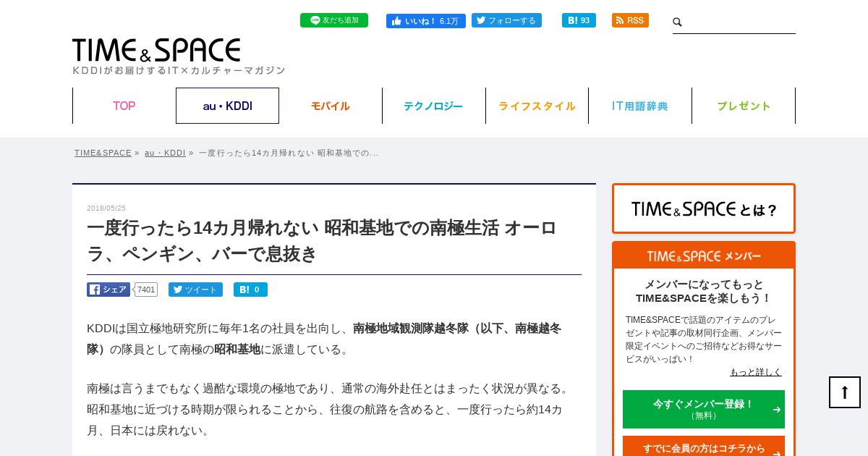868x456 pixels.
Task: Click the LINE add friend button
Action: click(334, 20)
